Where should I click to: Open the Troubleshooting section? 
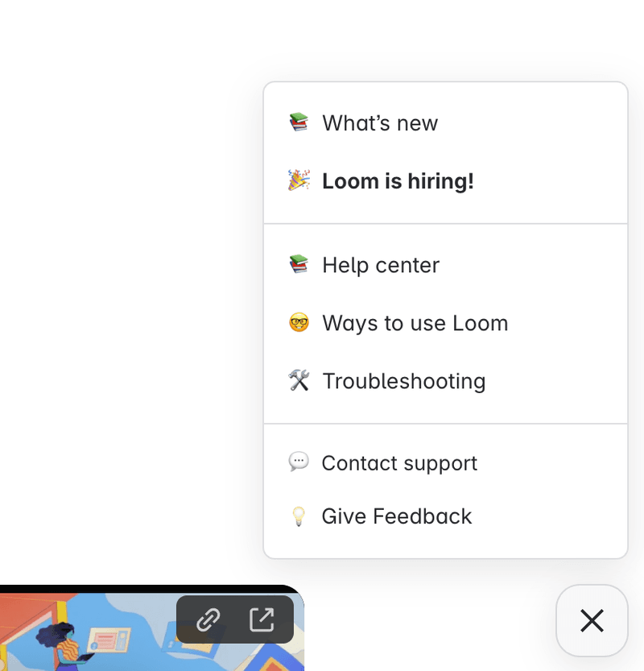tap(403, 380)
